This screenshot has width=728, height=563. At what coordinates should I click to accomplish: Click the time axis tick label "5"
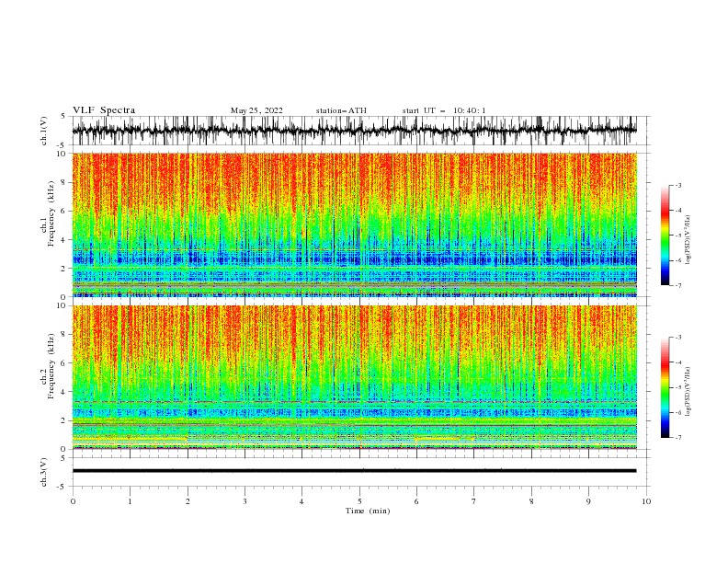(x=359, y=501)
